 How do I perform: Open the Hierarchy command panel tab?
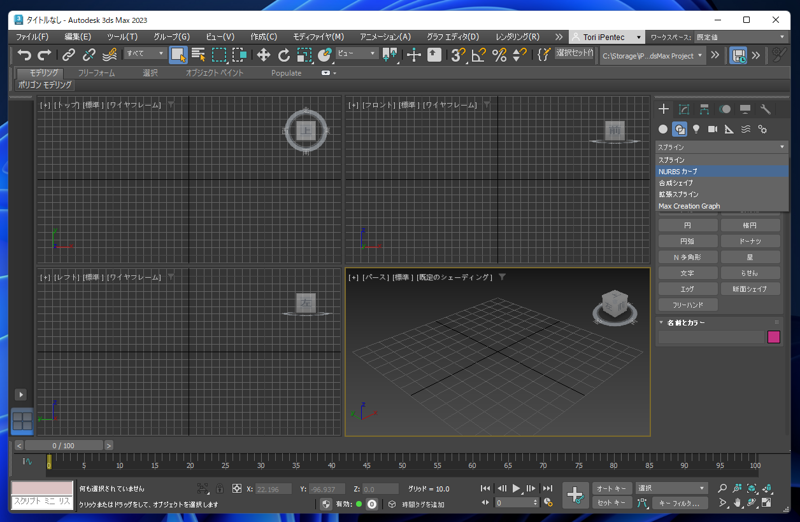[x=704, y=109]
